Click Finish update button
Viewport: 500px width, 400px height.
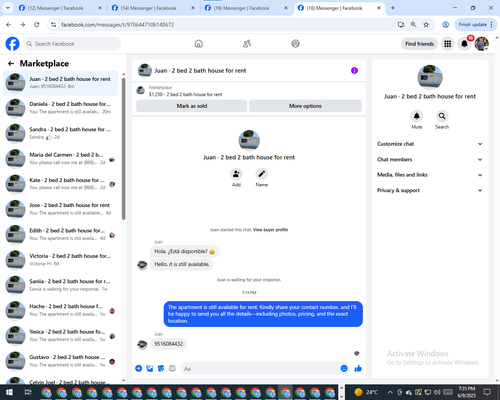coord(476,24)
